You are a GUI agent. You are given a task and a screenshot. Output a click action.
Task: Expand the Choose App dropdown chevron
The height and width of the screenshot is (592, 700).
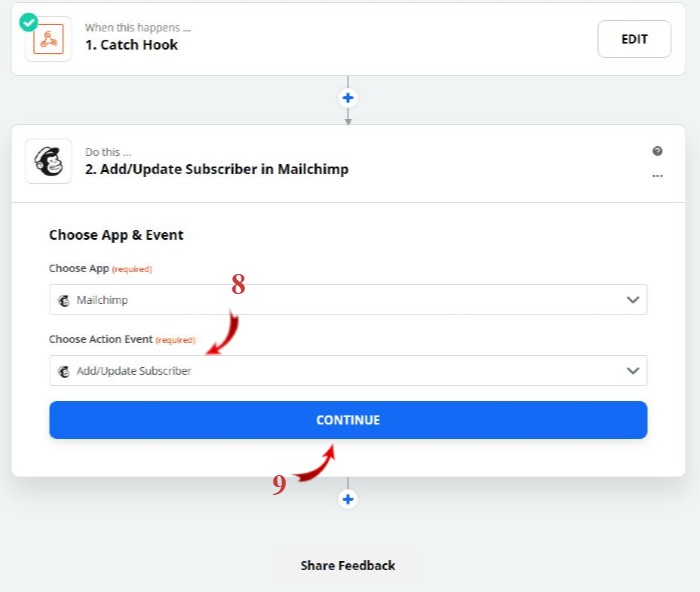(x=633, y=300)
